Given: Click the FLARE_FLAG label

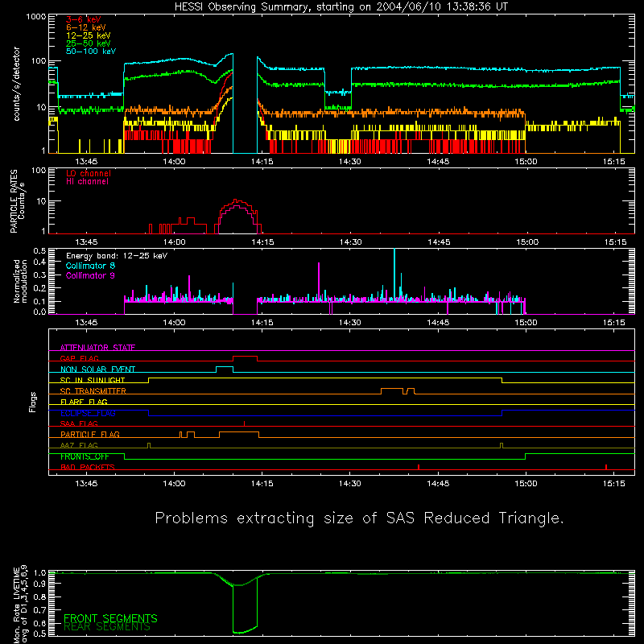Looking at the screenshot, I should (84, 402).
